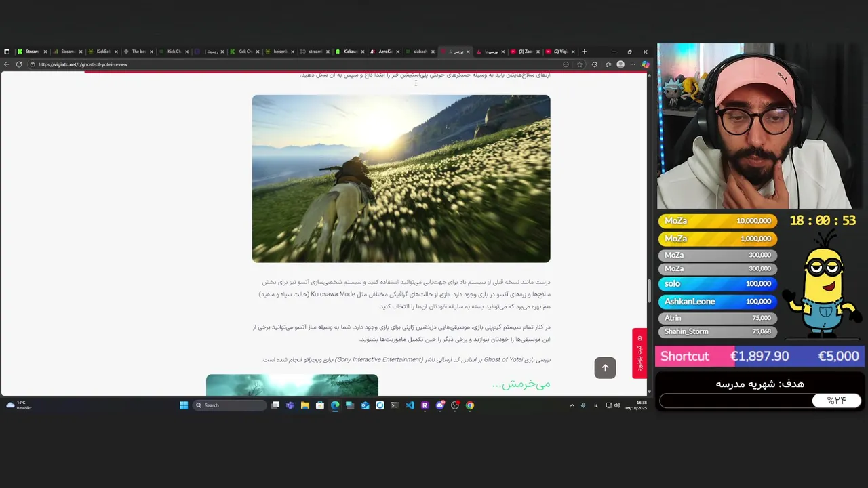Screen dimensions: 868x488
Task: Switch to the '(2) Zoo' YouTube tab
Action: pos(525,52)
